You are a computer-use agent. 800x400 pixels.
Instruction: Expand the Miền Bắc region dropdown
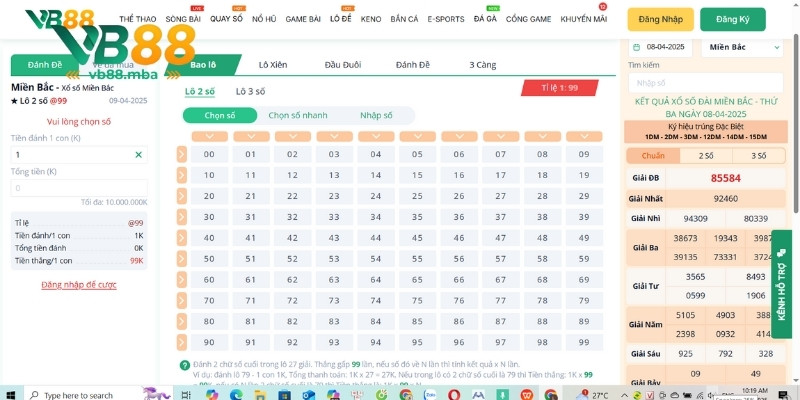click(743, 47)
